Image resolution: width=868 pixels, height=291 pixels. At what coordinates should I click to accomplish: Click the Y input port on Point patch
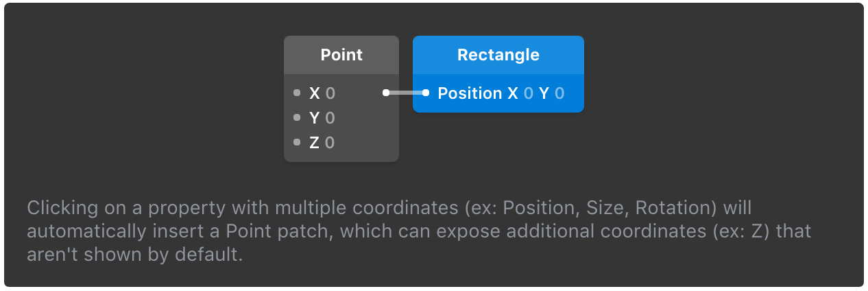[x=297, y=117]
